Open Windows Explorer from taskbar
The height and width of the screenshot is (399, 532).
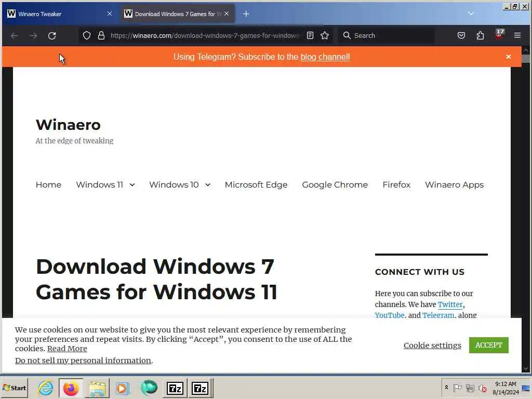[97, 388]
